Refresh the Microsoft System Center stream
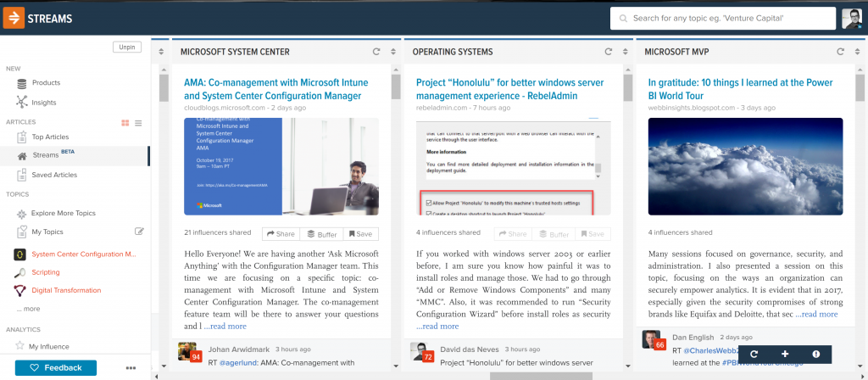 tap(376, 52)
